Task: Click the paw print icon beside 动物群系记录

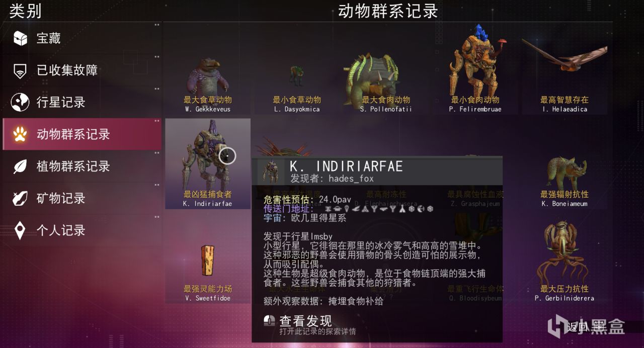Action: [20, 134]
